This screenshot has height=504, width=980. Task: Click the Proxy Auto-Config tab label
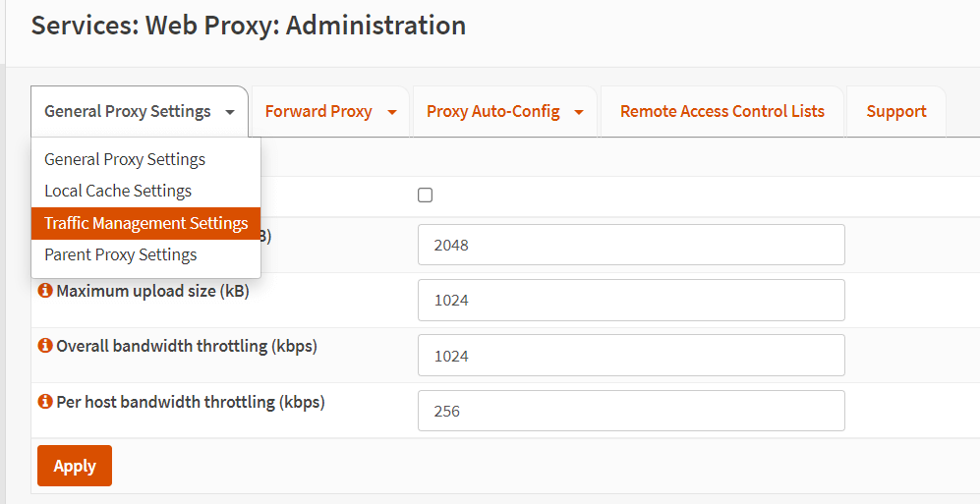point(492,111)
